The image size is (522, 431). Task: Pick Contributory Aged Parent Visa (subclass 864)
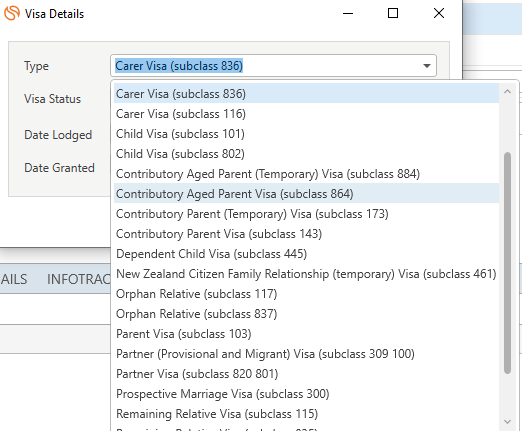coord(306,194)
